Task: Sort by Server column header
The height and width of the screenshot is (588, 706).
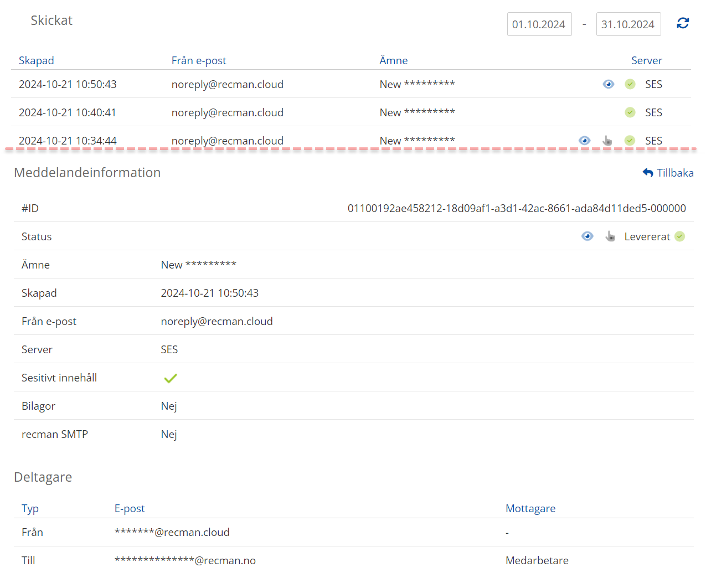Action: (646, 60)
